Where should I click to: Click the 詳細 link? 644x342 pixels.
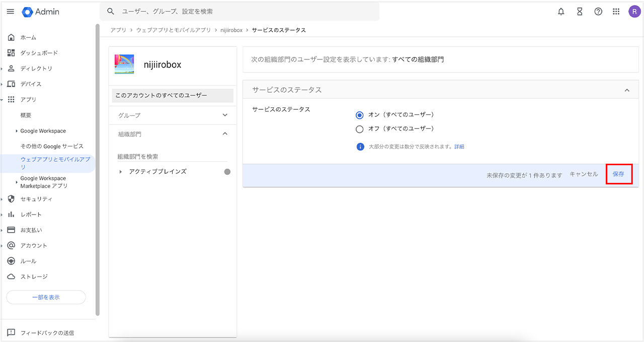459,147
